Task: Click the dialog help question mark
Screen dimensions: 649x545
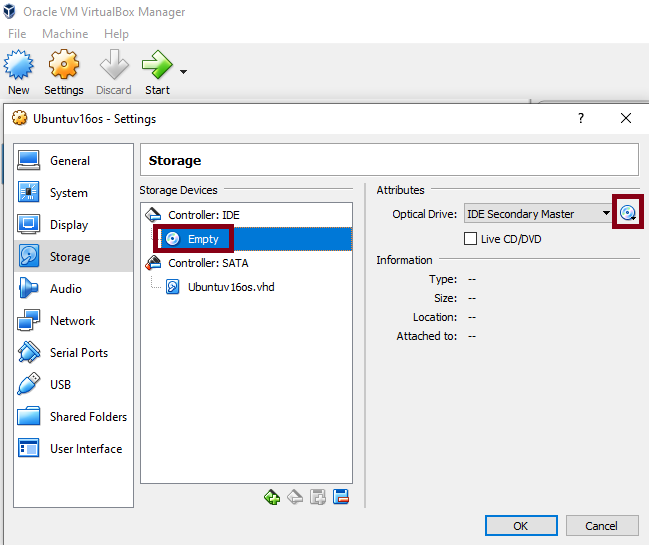Action: point(581,118)
